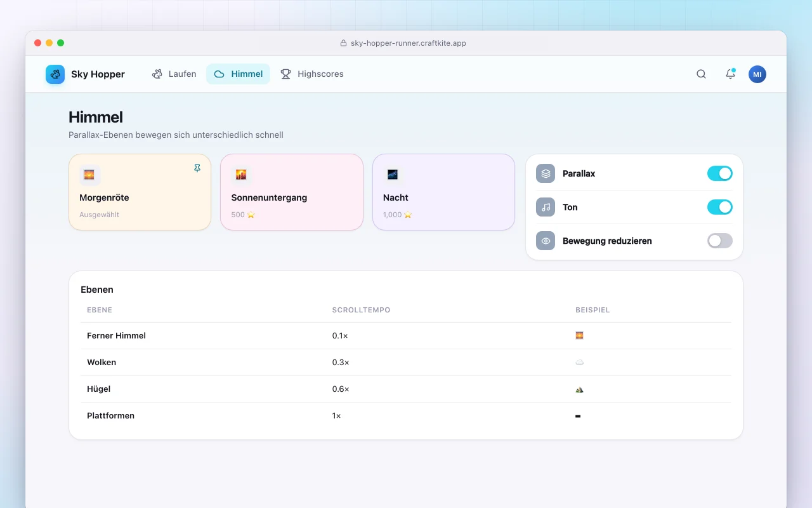Click the 1× scroll tempo value
This screenshot has height=508, width=812.
(336, 415)
